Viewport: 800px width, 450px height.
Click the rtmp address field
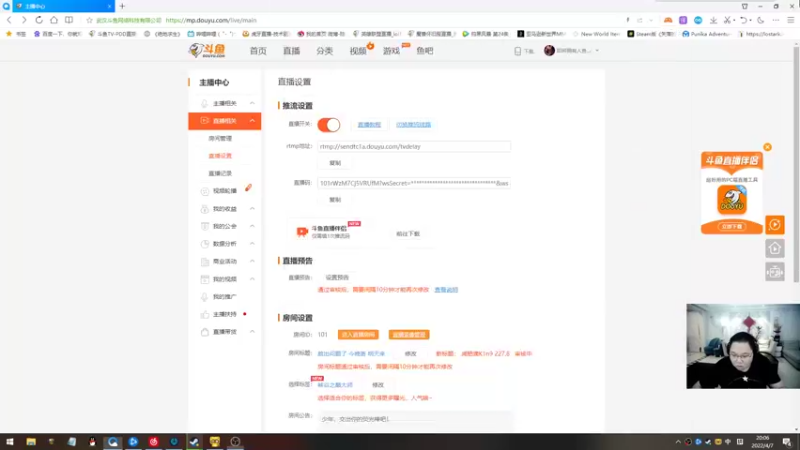414,146
